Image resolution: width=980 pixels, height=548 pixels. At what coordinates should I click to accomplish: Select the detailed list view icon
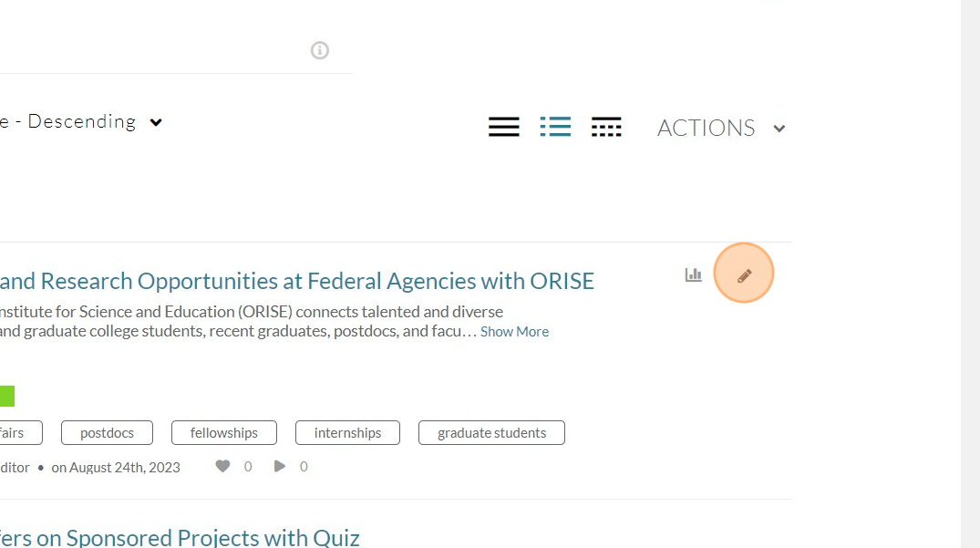click(555, 127)
